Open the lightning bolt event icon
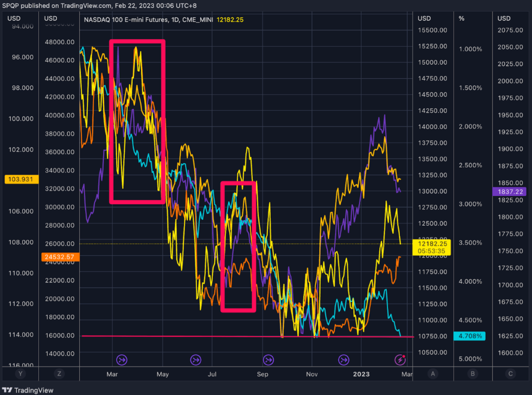 (400, 360)
